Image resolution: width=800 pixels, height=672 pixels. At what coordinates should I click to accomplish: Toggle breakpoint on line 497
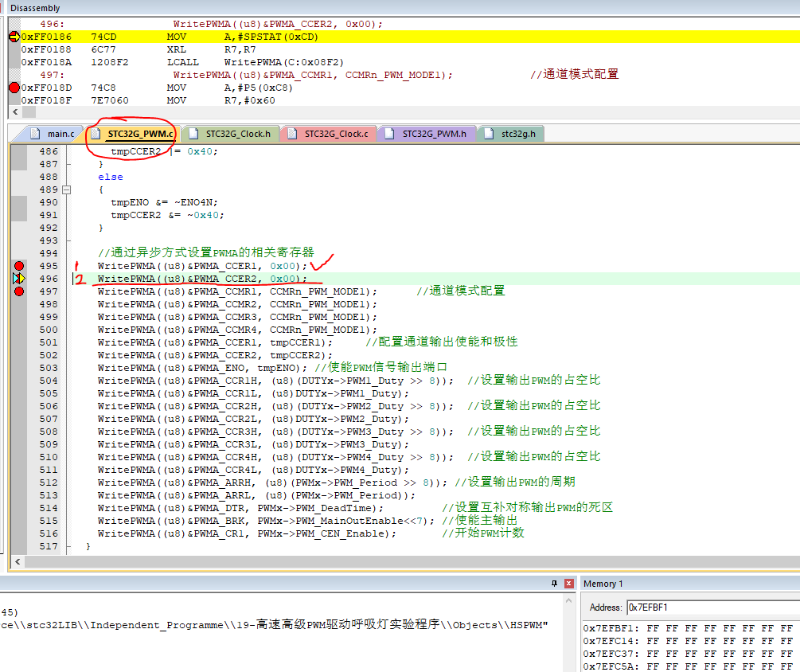click(19, 291)
